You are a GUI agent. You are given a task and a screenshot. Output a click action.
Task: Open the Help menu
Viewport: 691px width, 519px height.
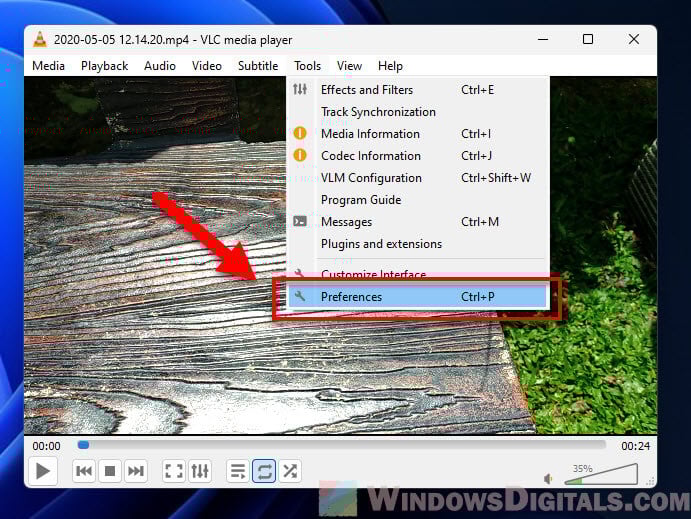390,66
